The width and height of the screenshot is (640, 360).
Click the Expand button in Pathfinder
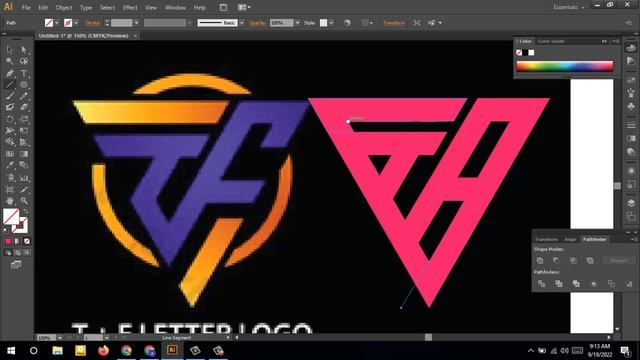pyautogui.click(x=619, y=260)
